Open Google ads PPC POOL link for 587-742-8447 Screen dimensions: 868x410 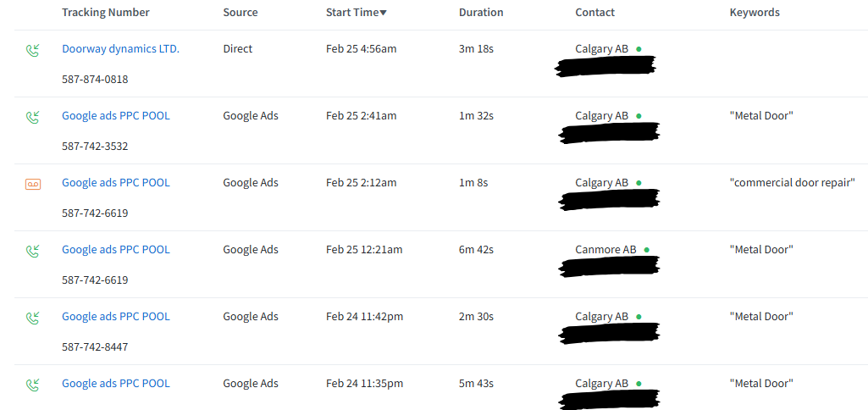coord(116,316)
